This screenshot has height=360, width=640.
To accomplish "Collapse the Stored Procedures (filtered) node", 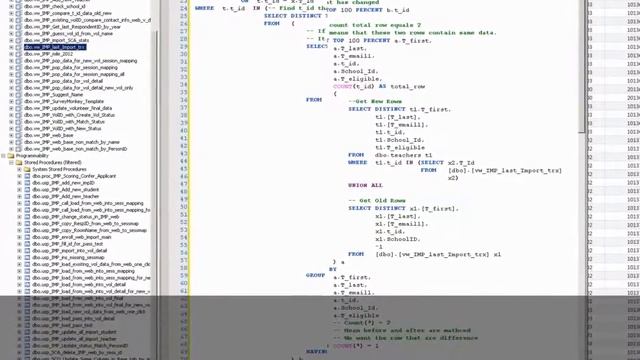I will (x=11, y=162).
